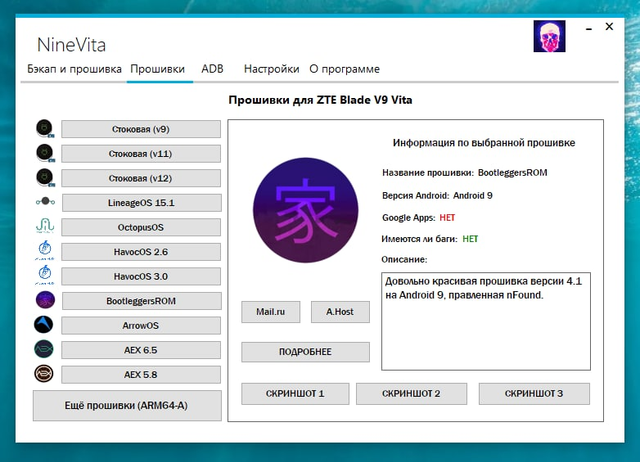Select the Стоковая (v12) firmware button
Screen dimensions: 640x462
pos(141,178)
